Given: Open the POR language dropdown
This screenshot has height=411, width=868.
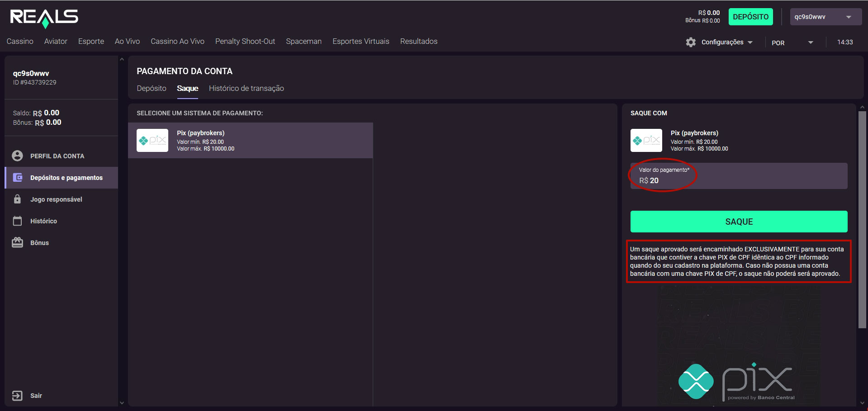Looking at the screenshot, I should [792, 43].
